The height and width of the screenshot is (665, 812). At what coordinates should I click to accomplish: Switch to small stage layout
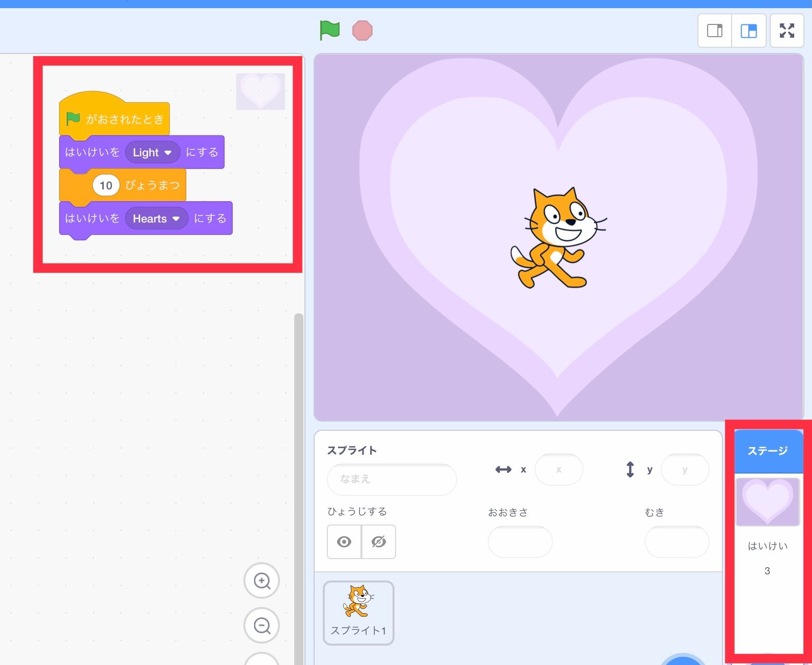[x=715, y=31]
